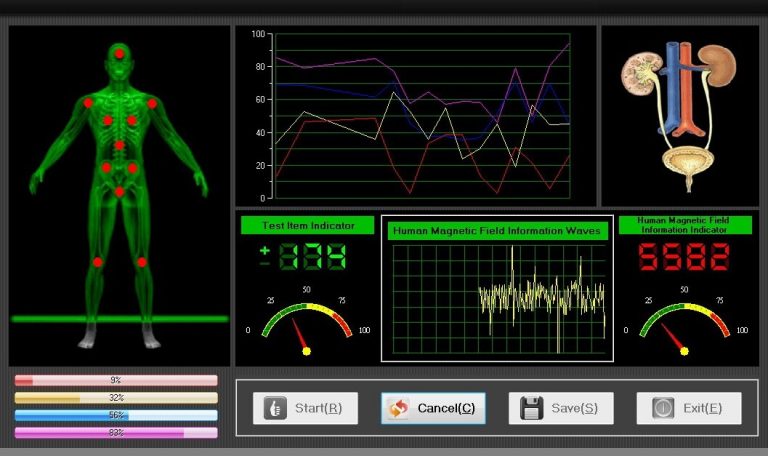768x456 pixels.
Task: Click the power icon on Exit button
Action: (x=662, y=408)
